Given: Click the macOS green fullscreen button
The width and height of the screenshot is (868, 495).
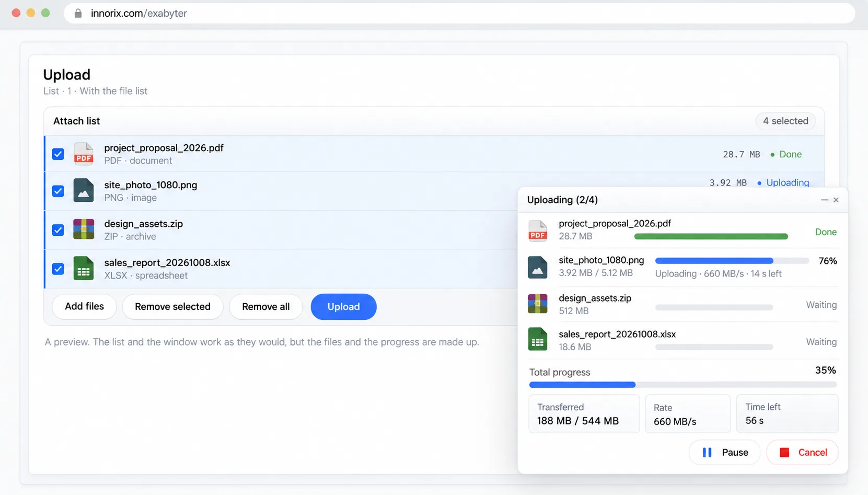Looking at the screenshot, I should [x=45, y=13].
